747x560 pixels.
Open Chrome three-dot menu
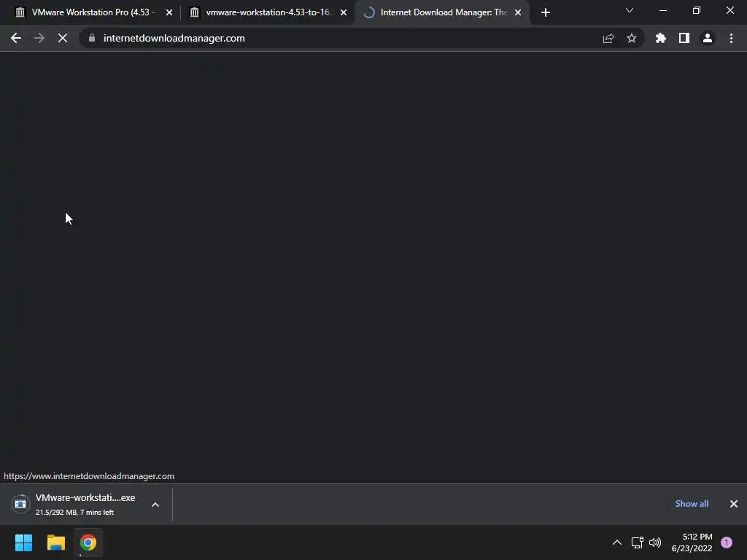click(731, 38)
